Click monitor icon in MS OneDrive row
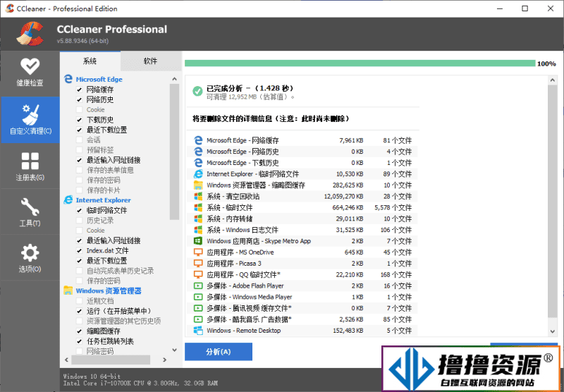Screen dimensions: 564x392 tap(198, 252)
